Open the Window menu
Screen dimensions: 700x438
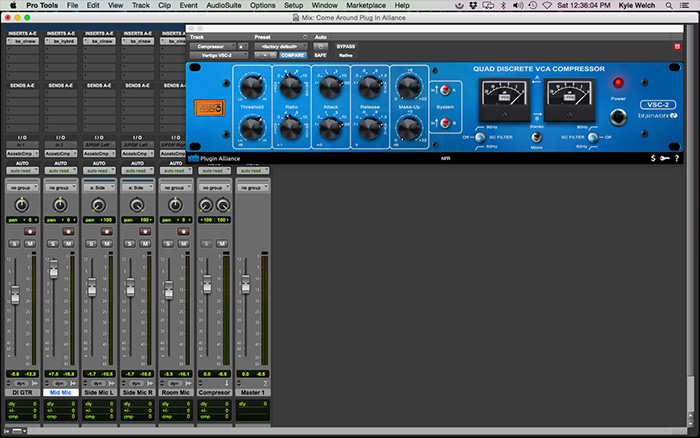[325, 5]
